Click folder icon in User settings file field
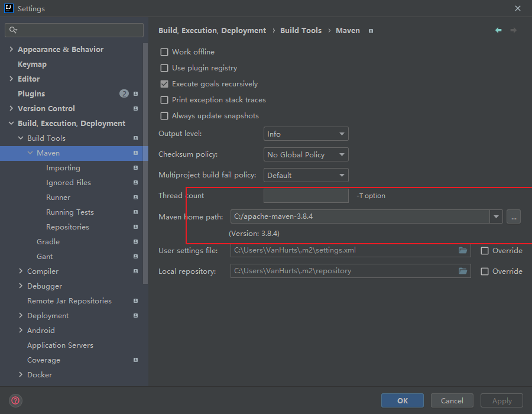The width and height of the screenshot is (532, 414). [463, 250]
